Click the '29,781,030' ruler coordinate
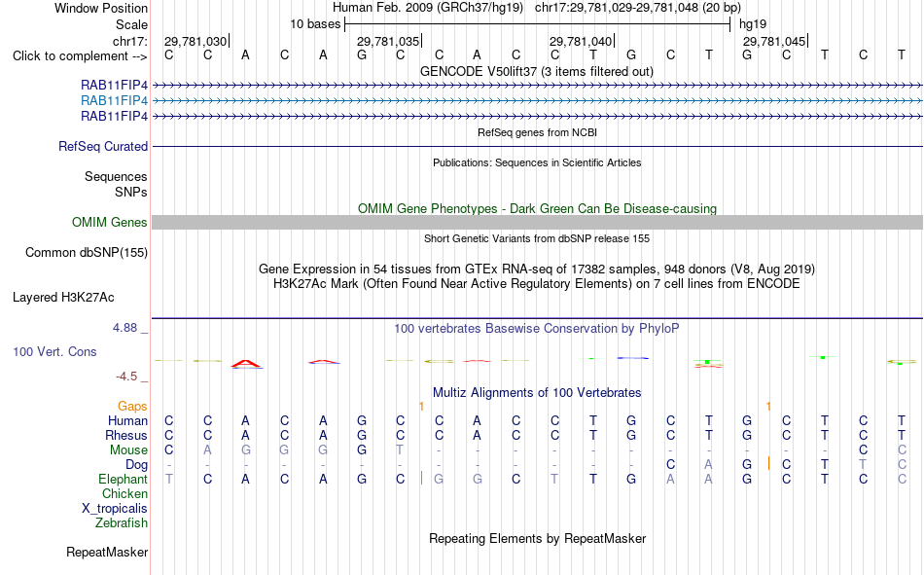Viewport: 924px width, 575px height. 195,41
